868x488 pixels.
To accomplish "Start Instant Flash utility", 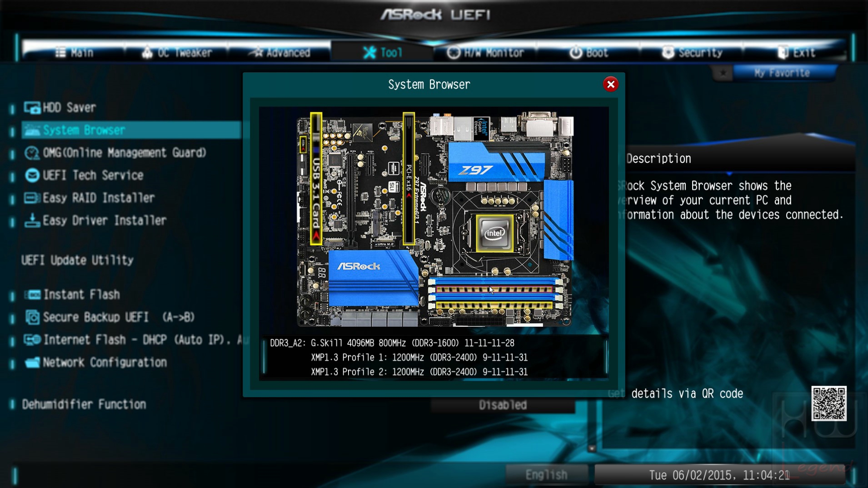I will pos(82,294).
